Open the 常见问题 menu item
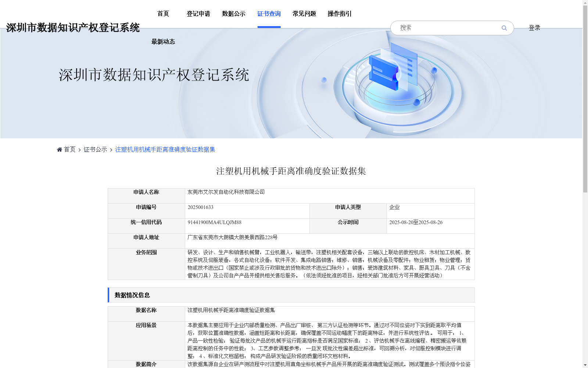The height and width of the screenshot is (368, 588). click(x=304, y=14)
